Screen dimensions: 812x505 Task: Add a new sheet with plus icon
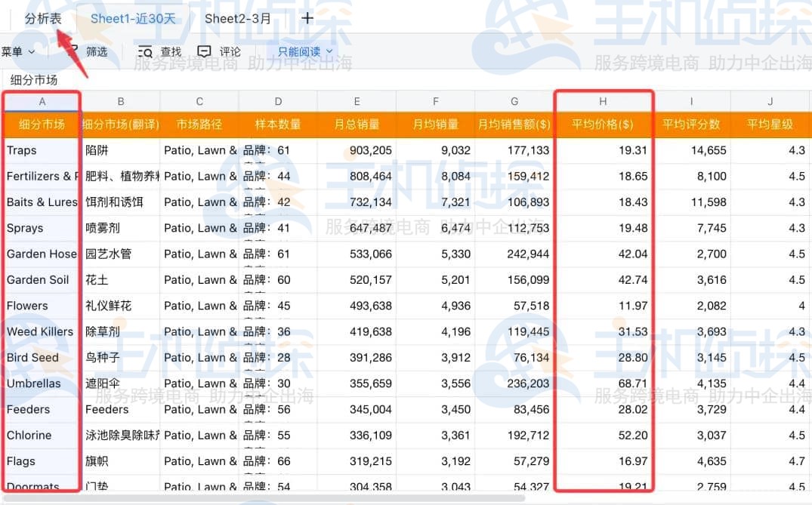307,19
